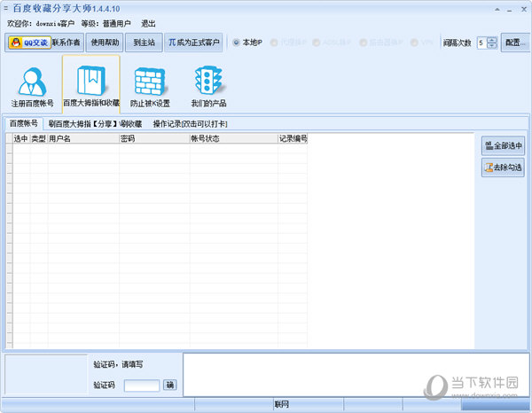Image resolution: width=532 pixels, height=413 pixels.
Task: Switch to the 百度帐号 tab
Action: [x=24, y=123]
